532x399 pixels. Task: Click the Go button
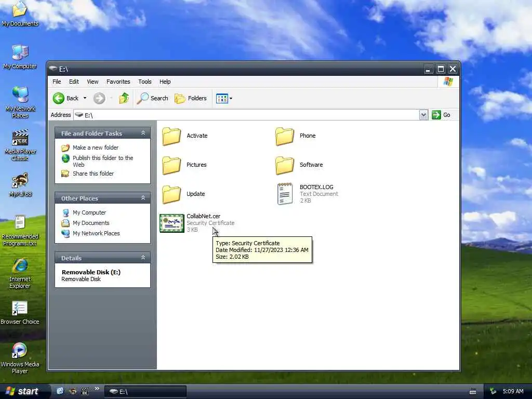pyautogui.click(x=441, y=115)
